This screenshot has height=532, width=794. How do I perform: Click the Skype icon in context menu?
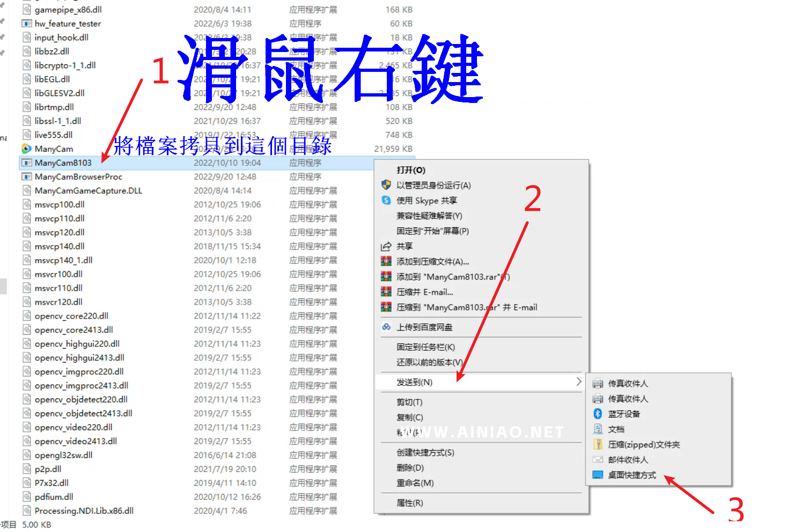pos(386,200)
